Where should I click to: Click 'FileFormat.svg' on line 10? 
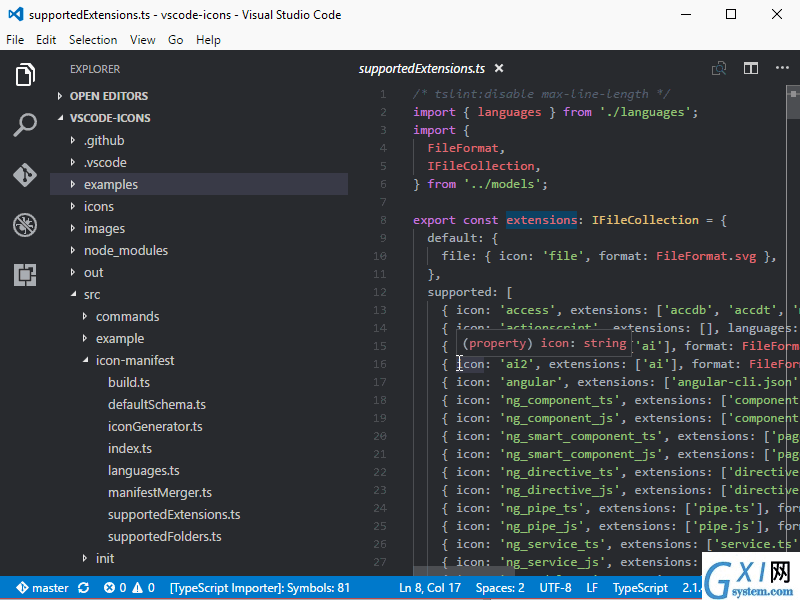tap(706, 256)
